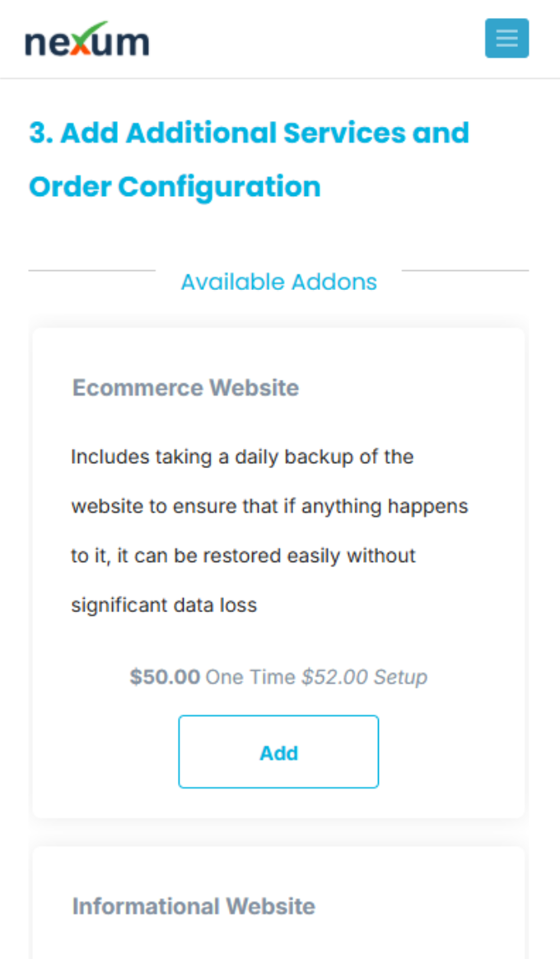Click the 'Order Configuration' heading line

tap(175, 187)
